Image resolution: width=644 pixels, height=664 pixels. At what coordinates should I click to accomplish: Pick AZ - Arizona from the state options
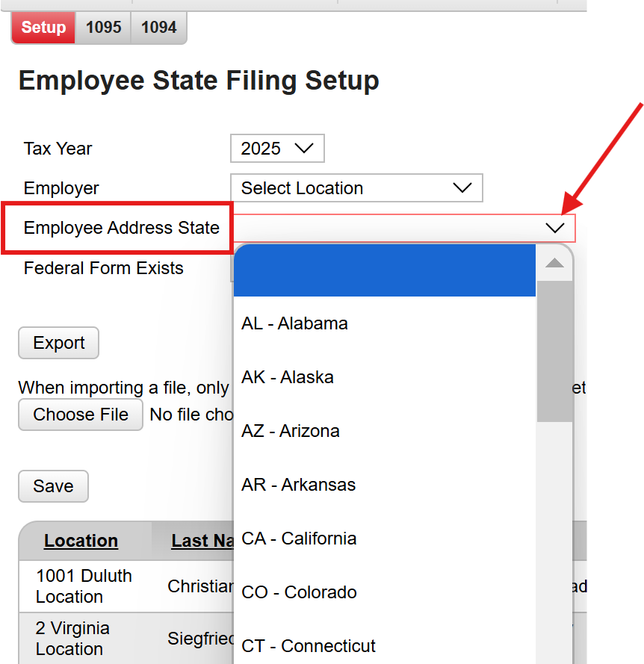coord(290,430)
